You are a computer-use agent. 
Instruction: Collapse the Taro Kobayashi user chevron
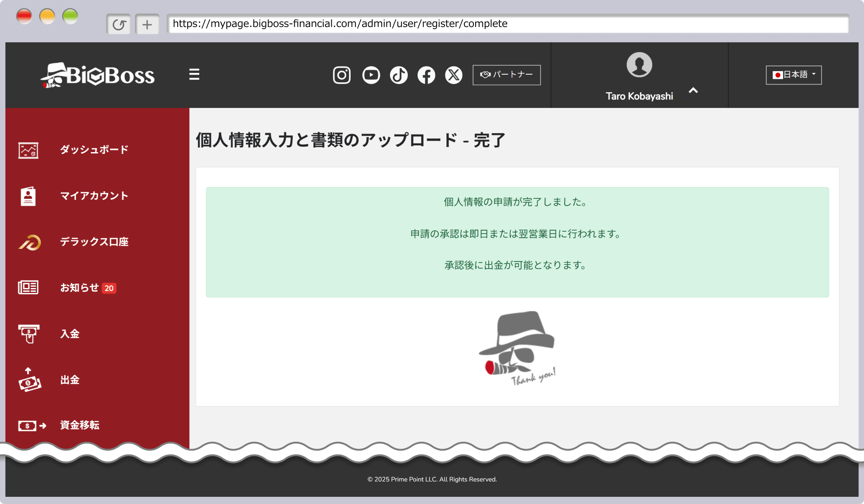[693, 90]
